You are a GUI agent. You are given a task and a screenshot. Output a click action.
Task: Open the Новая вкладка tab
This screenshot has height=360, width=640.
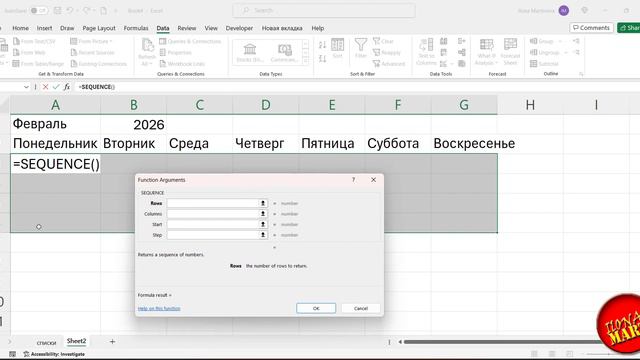tap(282, 28)
